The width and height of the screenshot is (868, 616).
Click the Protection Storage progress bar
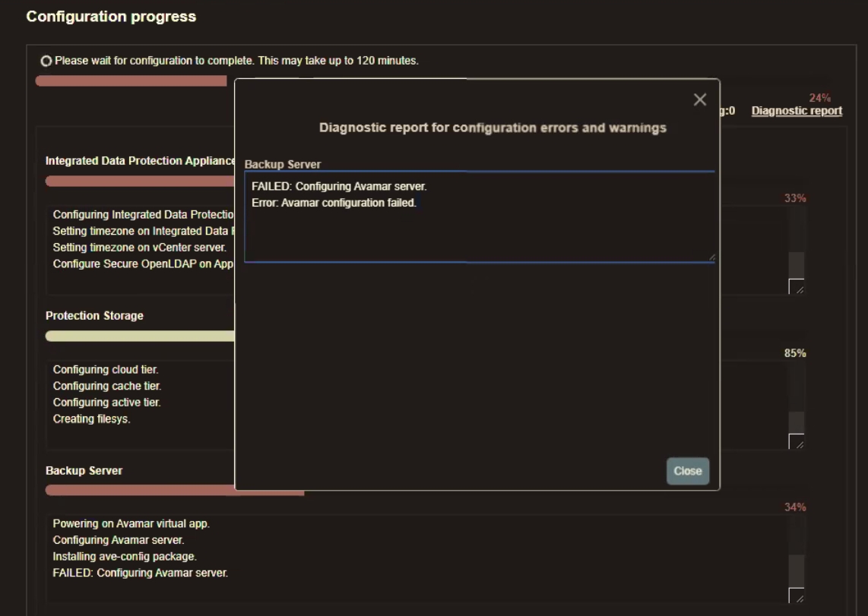point(140,336)
